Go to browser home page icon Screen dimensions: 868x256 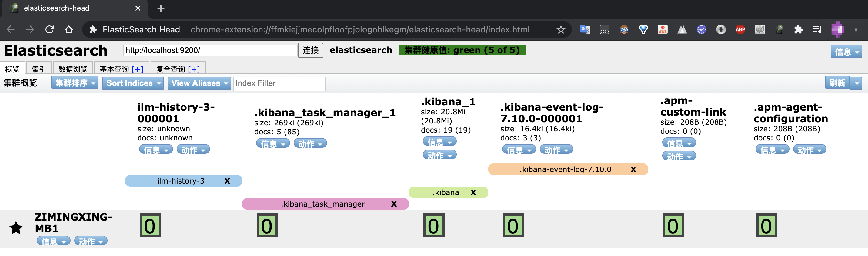point(69,29)
